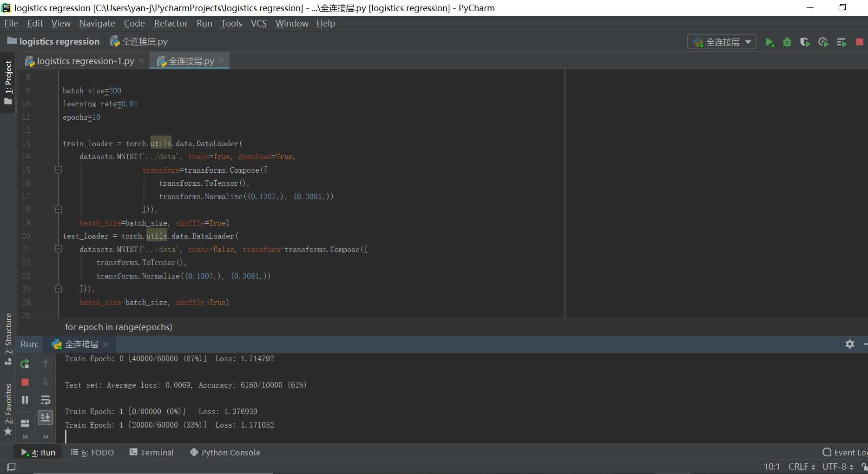Image resolution: width=868 pixels, height=474 pixels.
Task: Toggle scroll-to-end in the Run console
Action: tap(46, 418)
